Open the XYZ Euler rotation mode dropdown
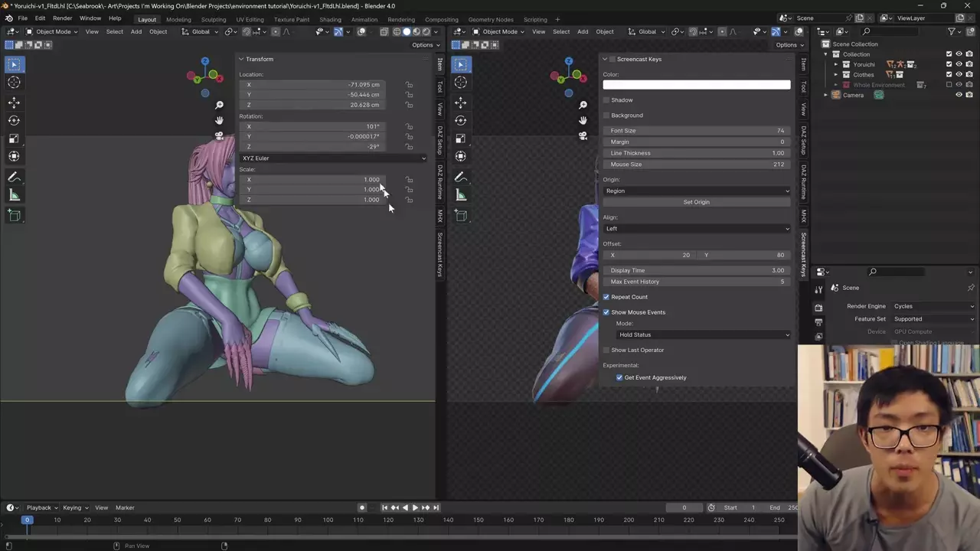This screenshot has height=551, width=980. click(333, 158)
